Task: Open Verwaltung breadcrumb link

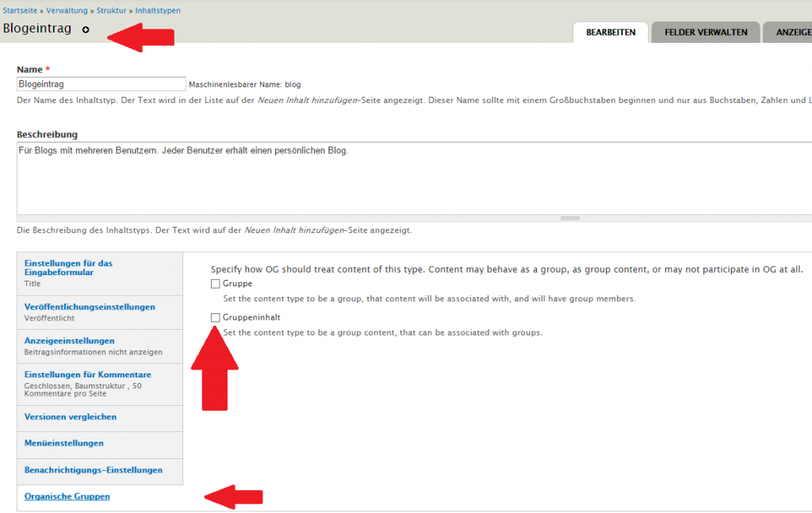Action: pyautogui.click(x=67, y=11)
